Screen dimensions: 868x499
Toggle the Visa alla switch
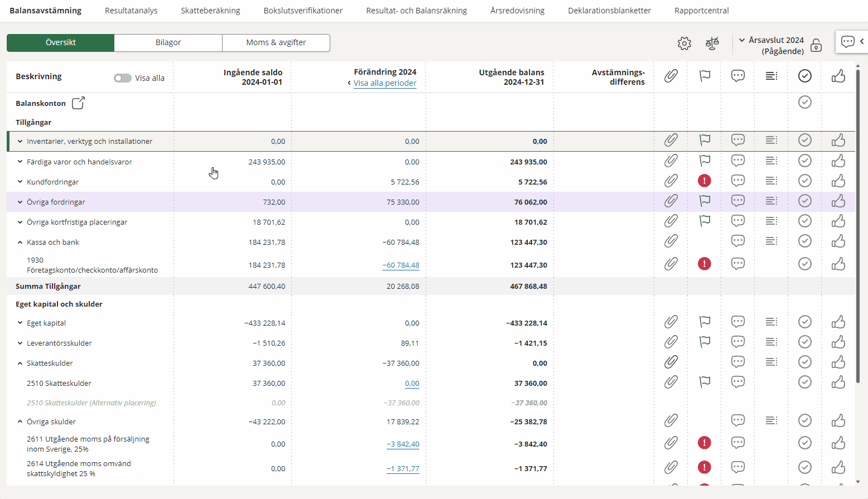tap(123, 78)
